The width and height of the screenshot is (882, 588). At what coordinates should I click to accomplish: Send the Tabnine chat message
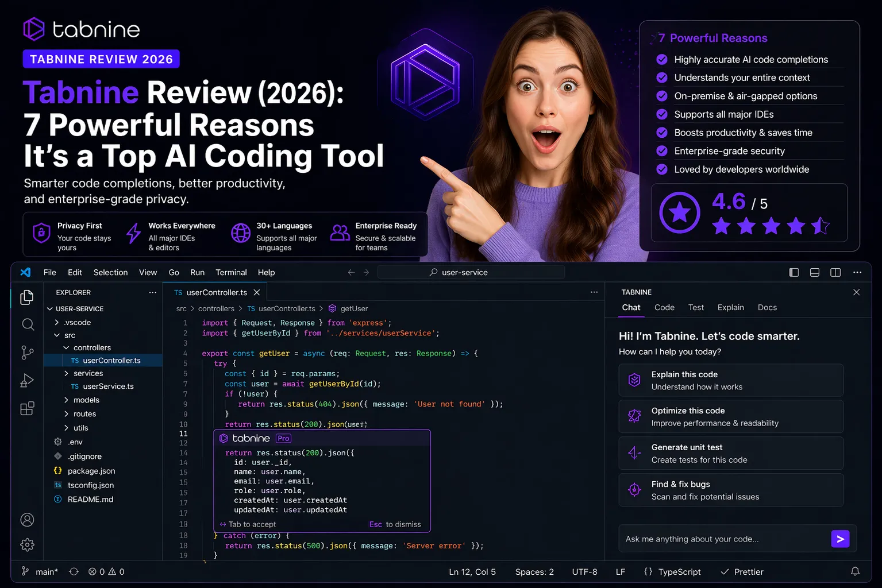point(840,539)
